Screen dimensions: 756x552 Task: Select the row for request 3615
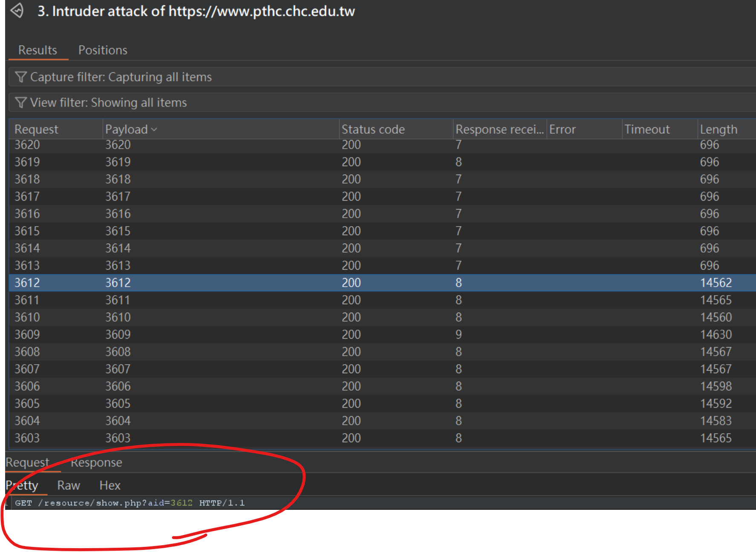pos(382,231)
